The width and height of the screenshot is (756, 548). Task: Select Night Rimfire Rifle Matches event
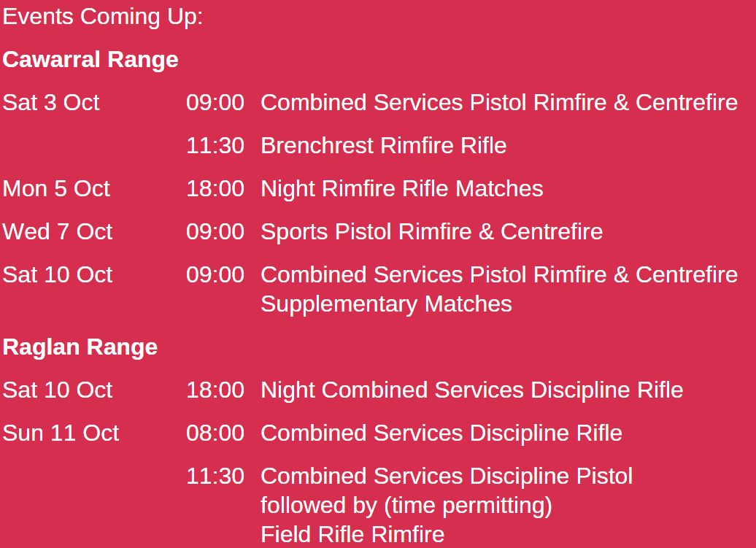click(x=401, y=189)
